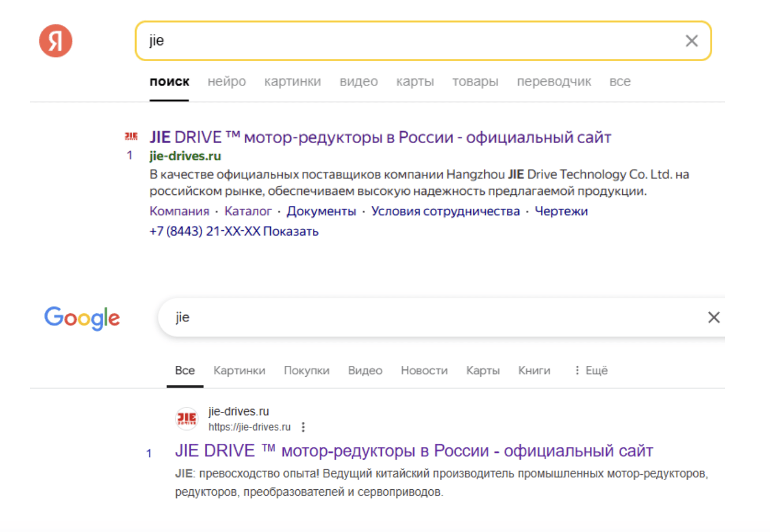Open Google 'Видео' tab
This screenshot has width=770, height=532.
(365, 370)
